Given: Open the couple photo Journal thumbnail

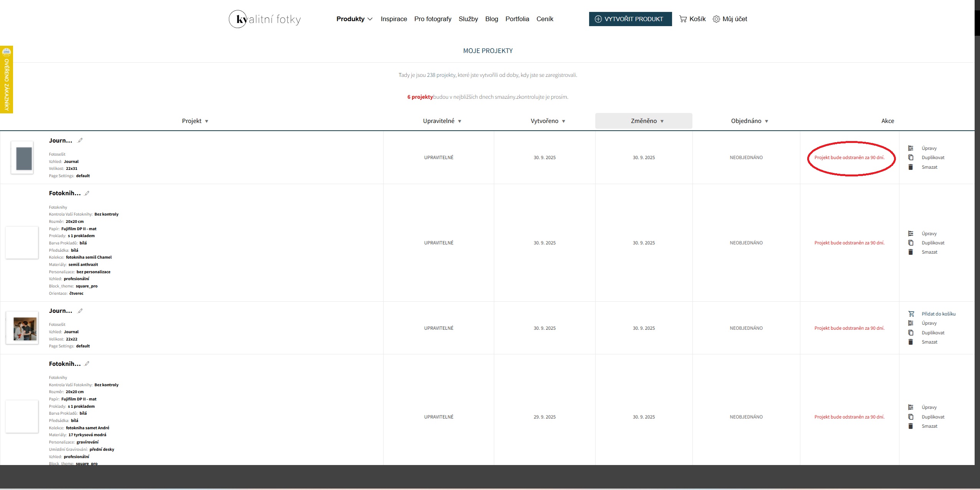Looking at the screenshot, I should point(25,329).
